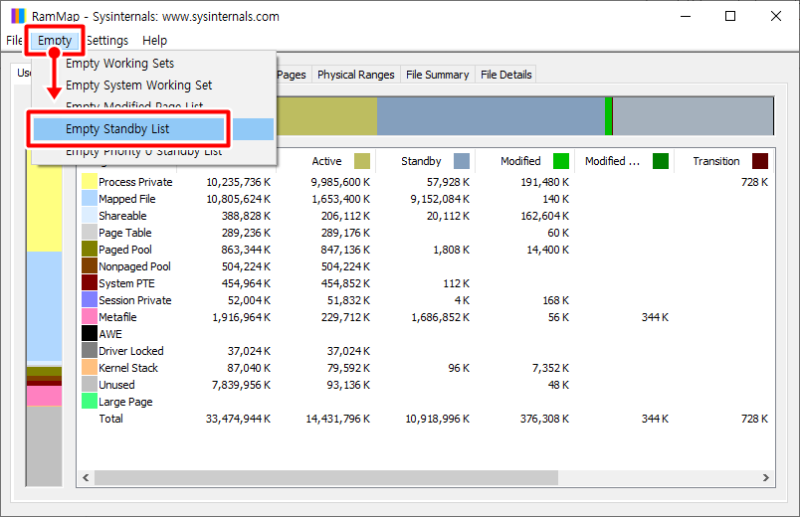Select the Nonpaged Pool row label
The height and width of the screenshot is (517, 800).
click(135, 266)
